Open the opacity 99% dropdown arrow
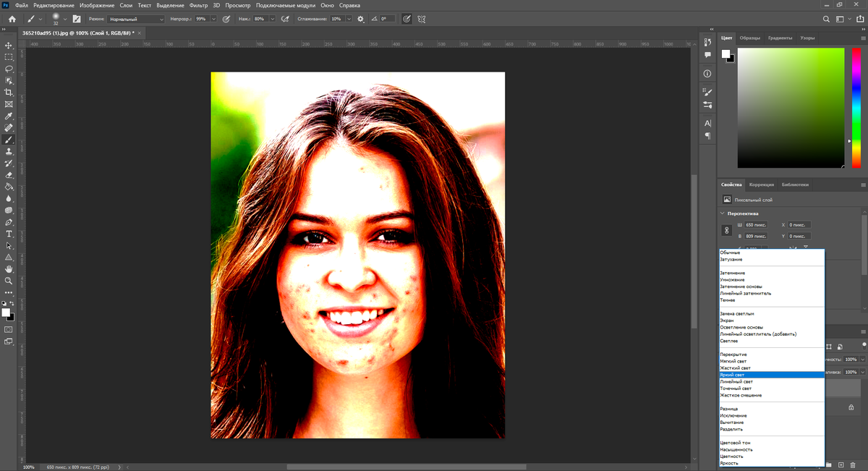This screenshot has height=471, width=868. [x=212, y=19]
